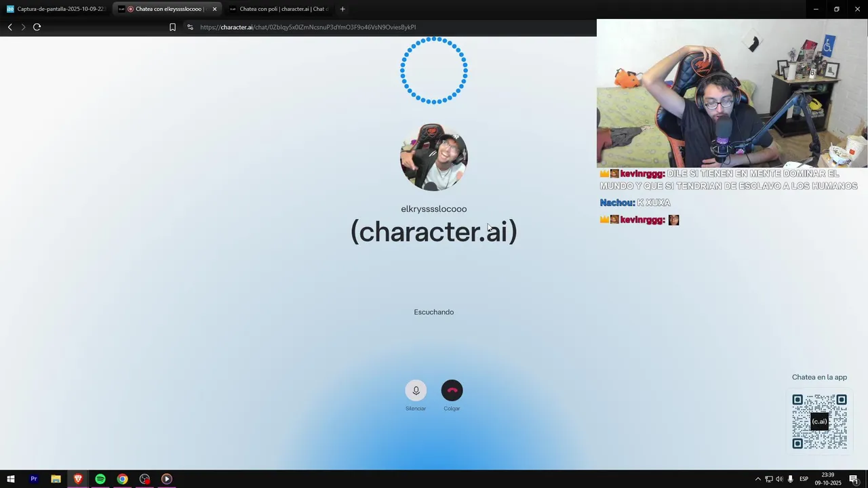Click the streamer webcam overlay
Image resolution: width=868 pixels, height=488 pixels.
pos(732,94)
